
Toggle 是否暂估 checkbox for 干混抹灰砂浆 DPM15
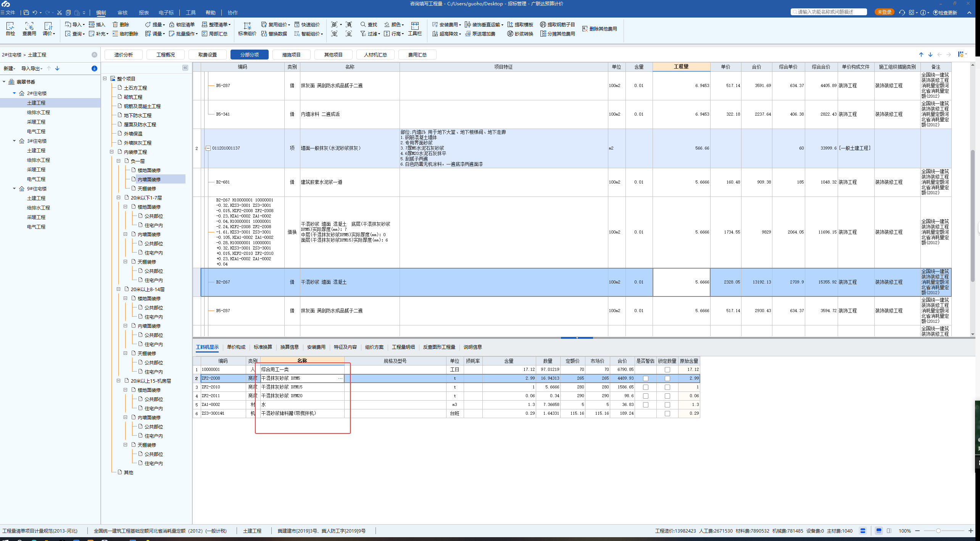645,387
